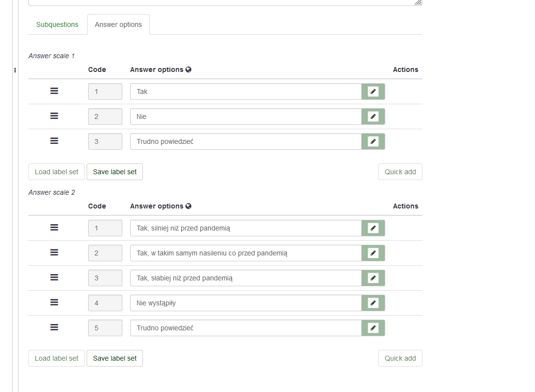Click the drag handle for 'Tak, słabiej niż przed pandemią'

(54, 277)
